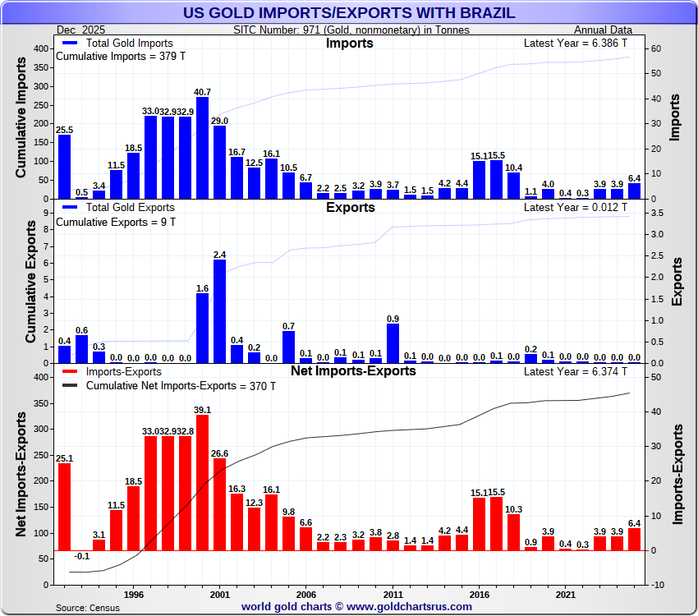Select the 40.7 tonne imports bar

202,148
